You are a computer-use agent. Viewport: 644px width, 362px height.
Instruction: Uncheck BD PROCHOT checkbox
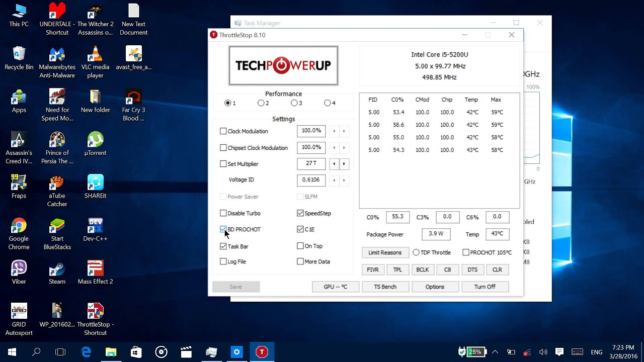(x=223, y=229)
